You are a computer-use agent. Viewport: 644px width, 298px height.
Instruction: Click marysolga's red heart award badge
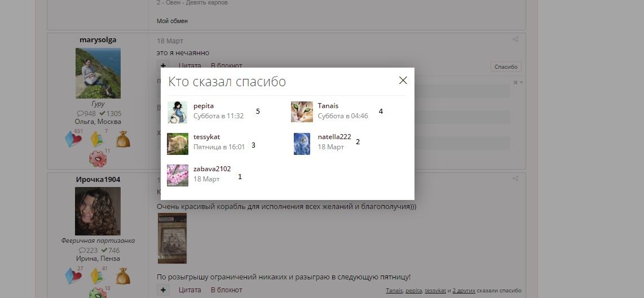click(73, 139)
